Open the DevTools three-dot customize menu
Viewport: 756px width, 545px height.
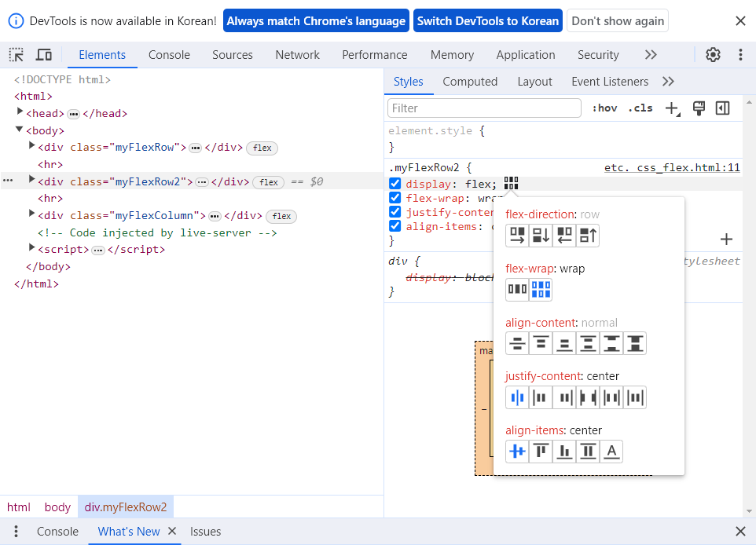(740, 55)
